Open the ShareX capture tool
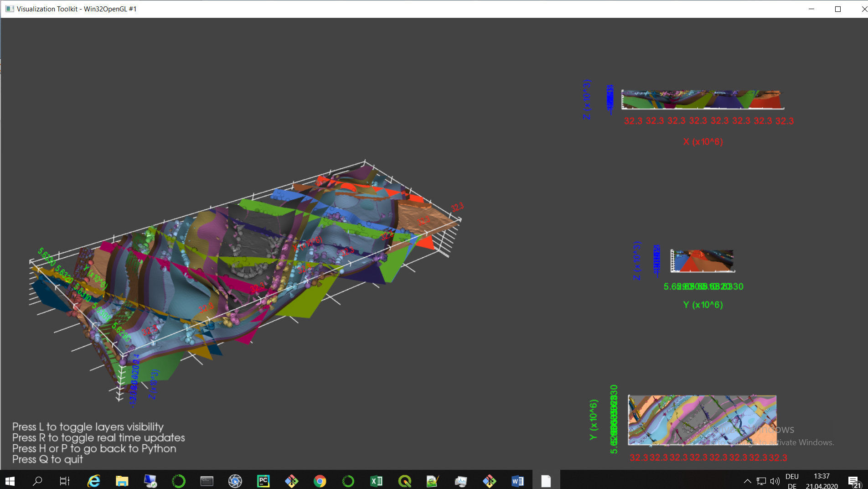The height and width of the screenshot is (489, 868). [235, 479]
